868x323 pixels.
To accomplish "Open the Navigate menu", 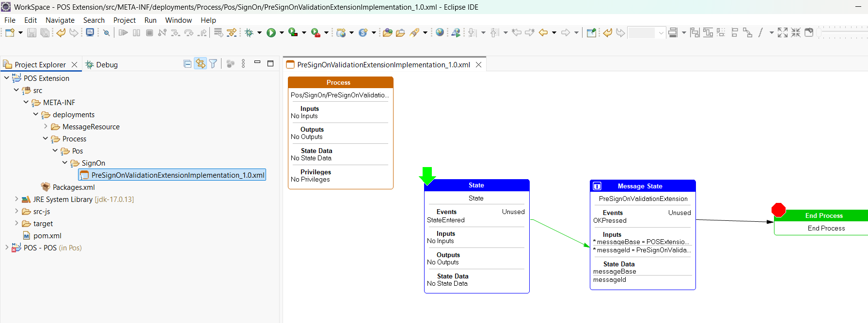I will pyautogui.click(x=60, y=20).
